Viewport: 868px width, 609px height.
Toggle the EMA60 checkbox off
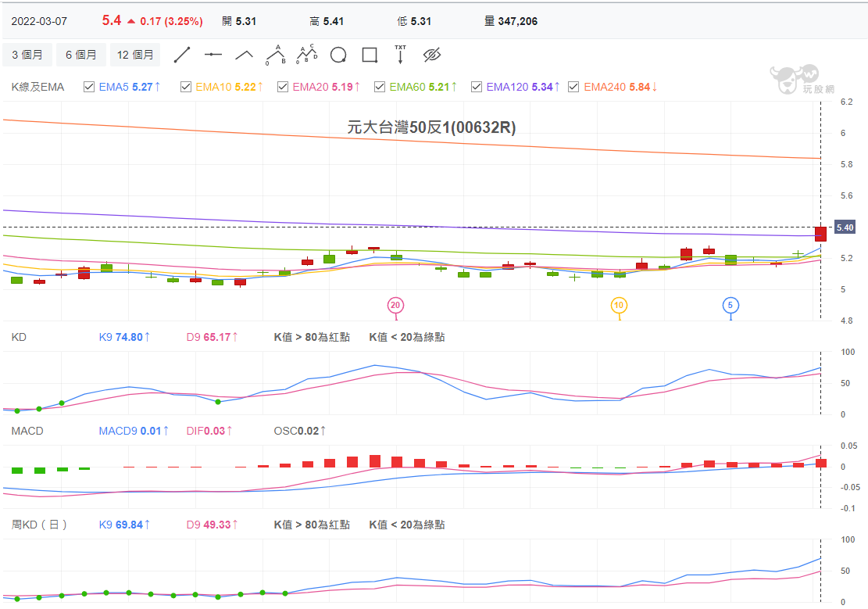(x=379, y=86)
